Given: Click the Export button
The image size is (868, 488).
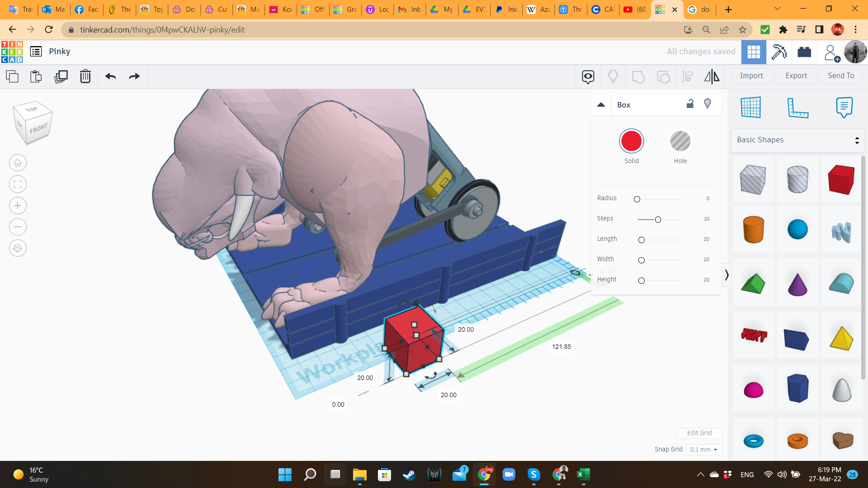Looking at the screenshot, I should point(796,76).
